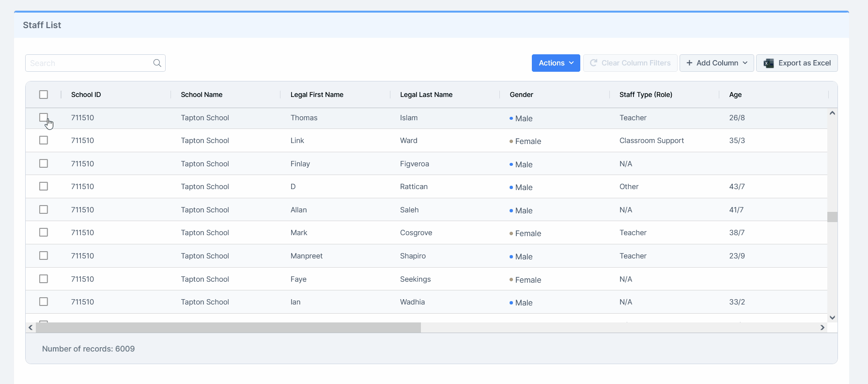Open the Actions dropdown menu
This screenshot has width=868, height=384.
pos(556,63)
